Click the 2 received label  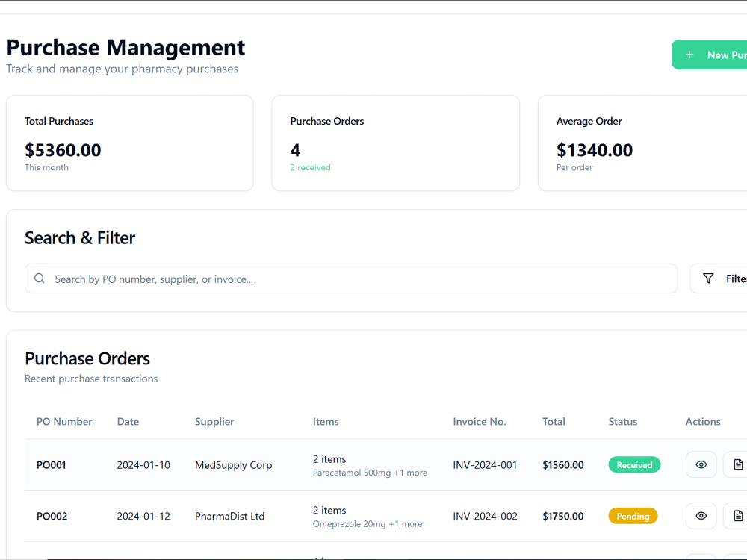coord(310,167)
